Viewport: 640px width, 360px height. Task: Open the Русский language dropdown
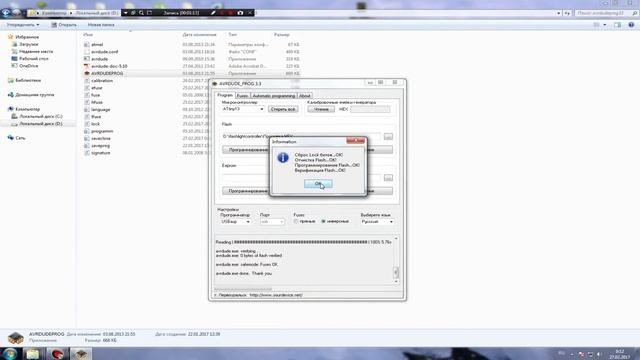point(377,222)
